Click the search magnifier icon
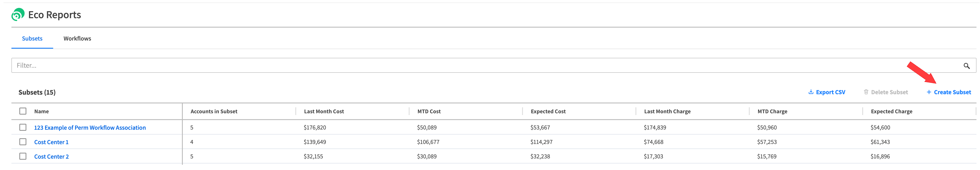980x170 pixels. click(x=966, y=66)
